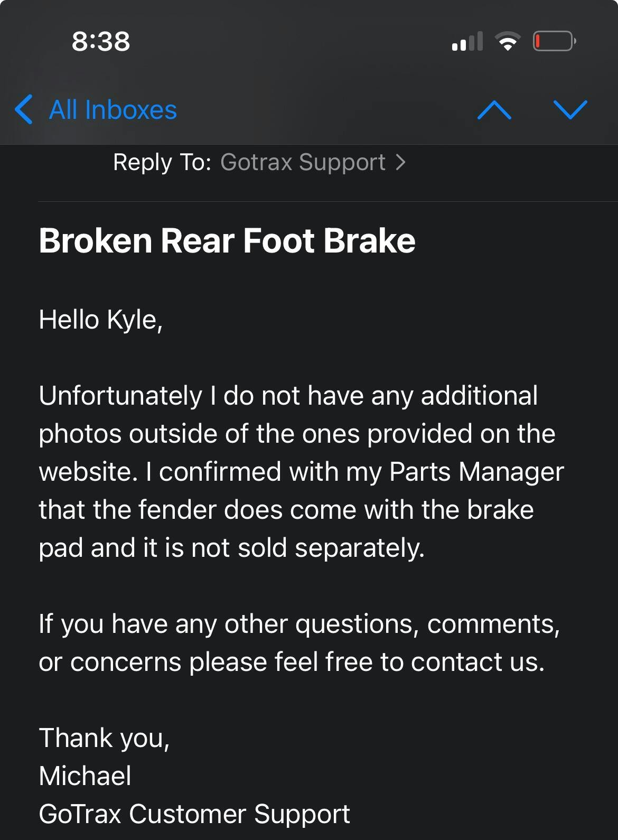The image size is (618, 840).
Task: Tap the low battery indicator icon
Action: click(554, 41)
